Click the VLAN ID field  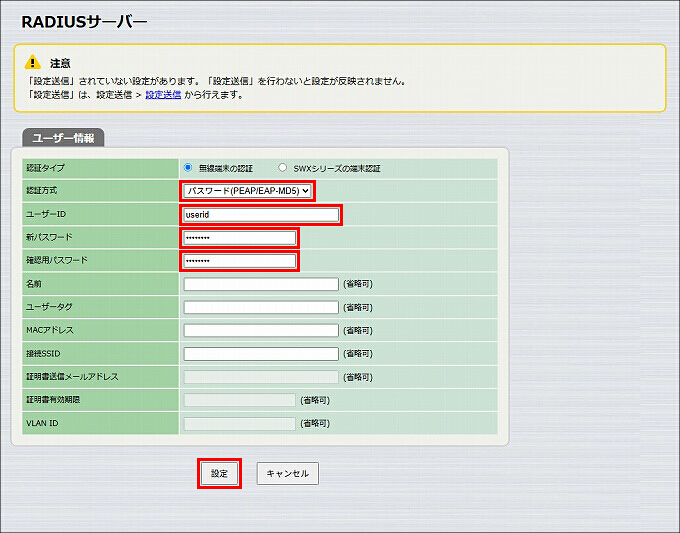coord(239,423)
